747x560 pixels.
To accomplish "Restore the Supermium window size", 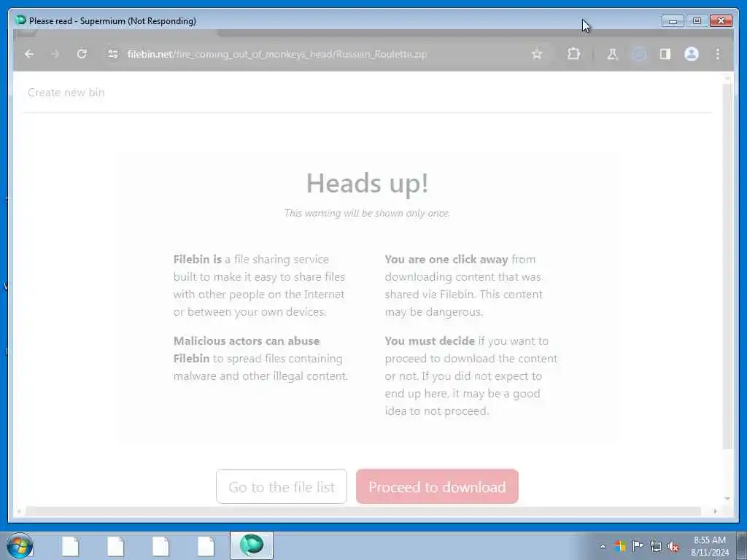I will point(697,20).
